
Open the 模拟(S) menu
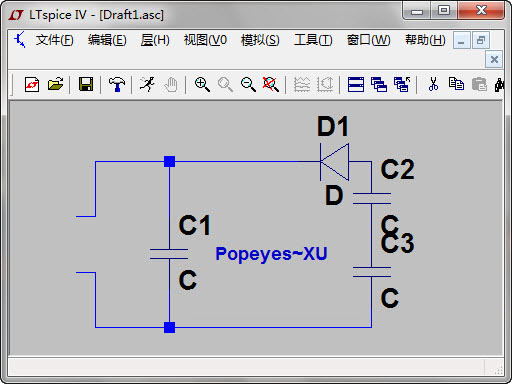point(260,40)
